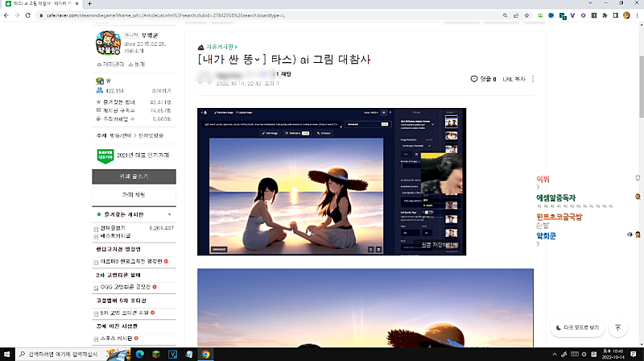Open the Chrome profile avatar
Screen dimensions: 644x361
tap(626, 15)
